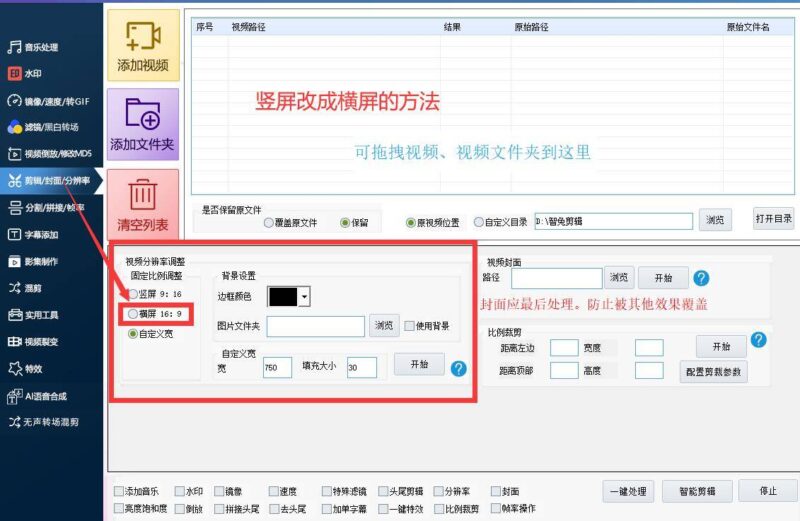
Task: Tick 一键特效 checkbox
Action: pyautogui.click(x=401, y=508)
